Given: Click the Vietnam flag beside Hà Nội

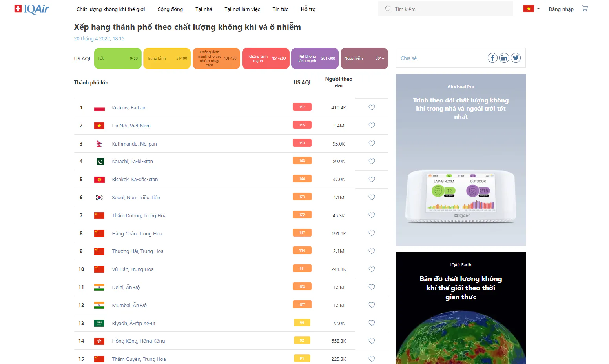Looking at the screenshot, I should click(99, 126).
